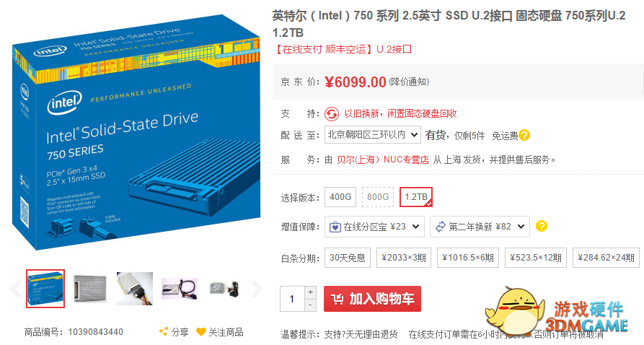Click the heart icon to follow the product
The image size is (644, 345).
tap(200, 331)
